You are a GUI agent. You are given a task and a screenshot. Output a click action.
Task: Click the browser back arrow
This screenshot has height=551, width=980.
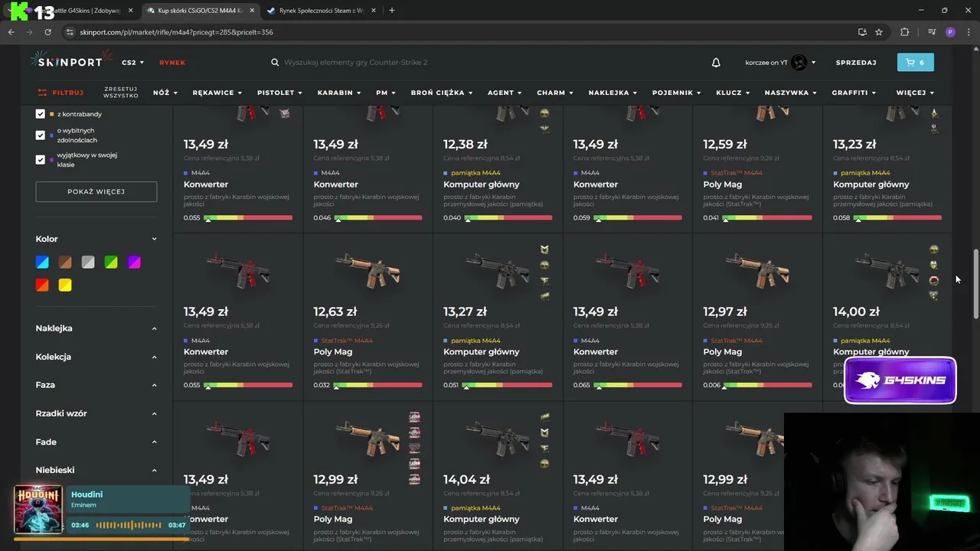tap(11, 32)
